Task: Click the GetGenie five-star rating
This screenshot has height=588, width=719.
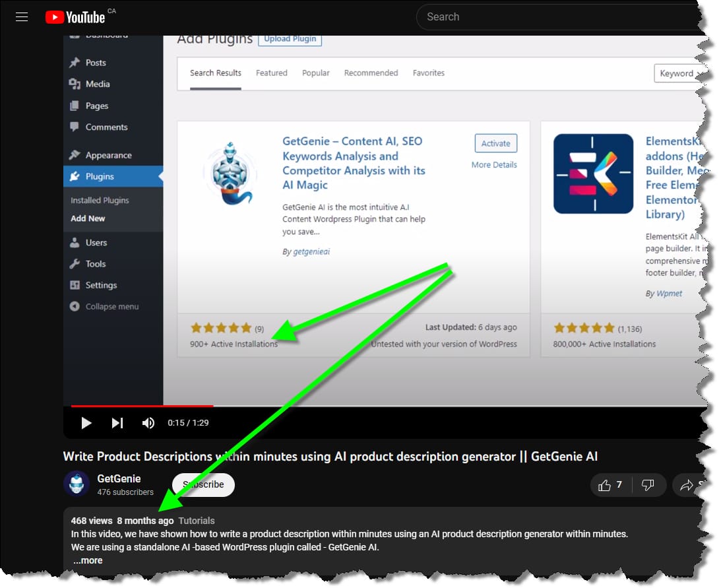Action: tap(221, 327)
